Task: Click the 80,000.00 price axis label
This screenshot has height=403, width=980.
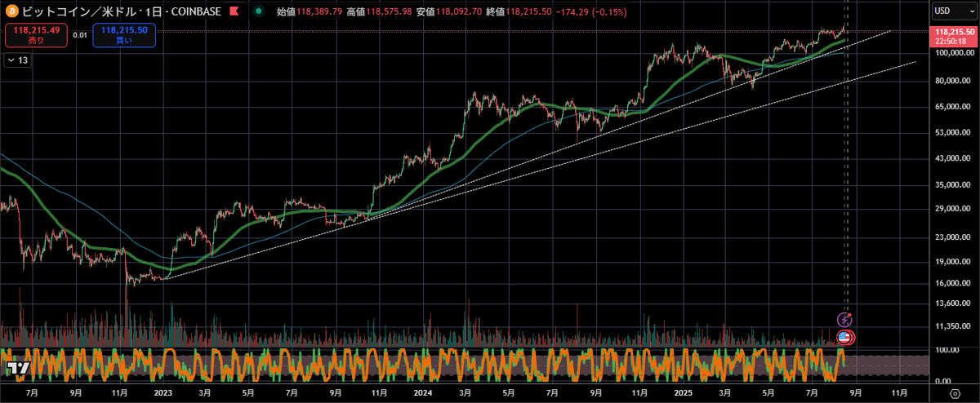Action: point(953,81)
